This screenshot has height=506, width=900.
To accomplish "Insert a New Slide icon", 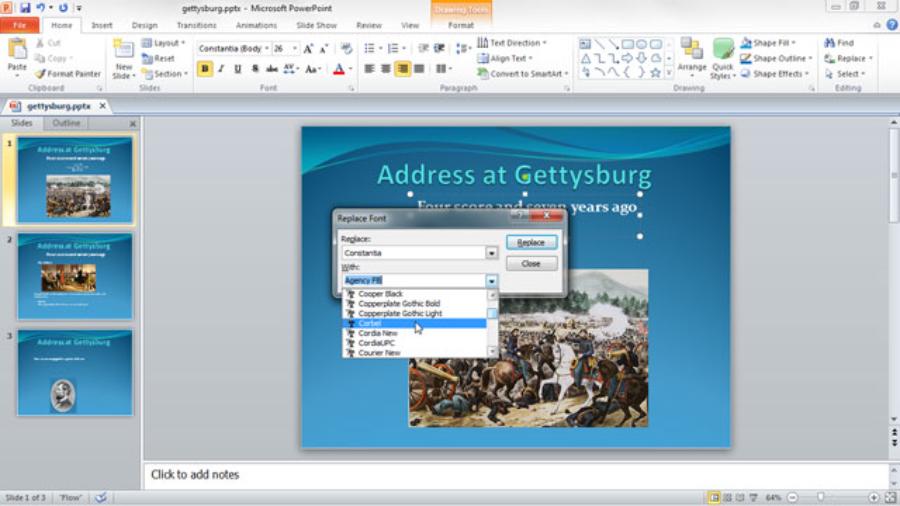I will click(x=123, y=50).
